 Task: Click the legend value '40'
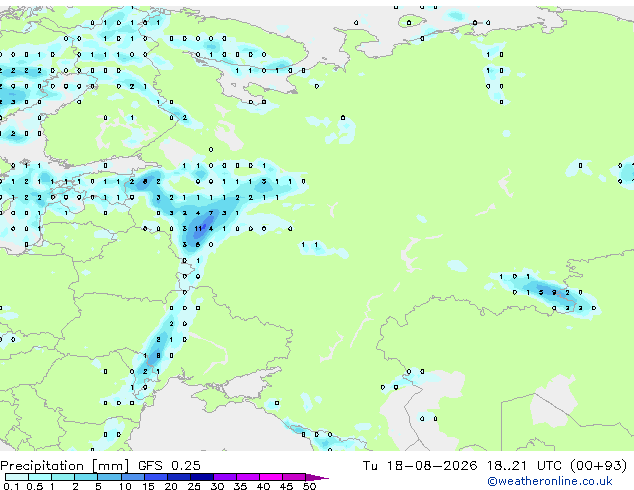coord(263,486)
